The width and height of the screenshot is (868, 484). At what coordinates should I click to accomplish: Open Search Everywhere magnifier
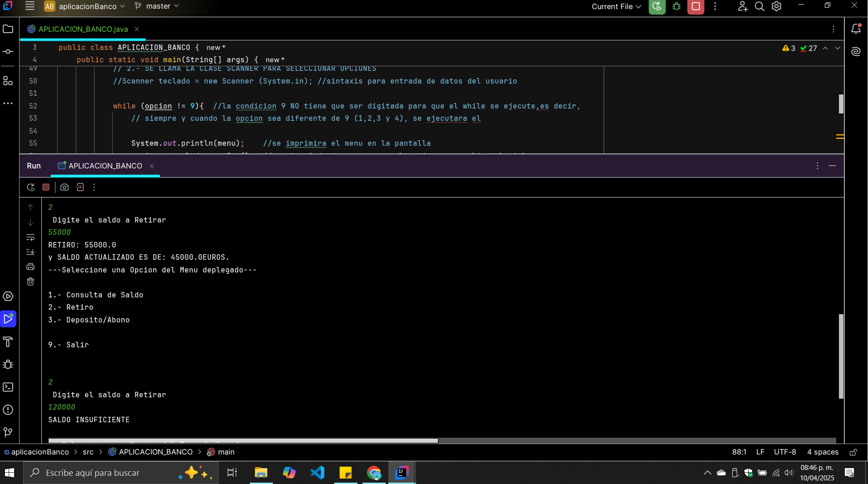point(759,6)
